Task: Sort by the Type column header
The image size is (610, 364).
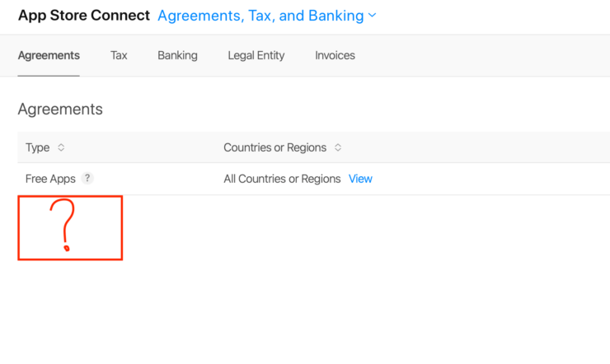Action: click(38, 148)
